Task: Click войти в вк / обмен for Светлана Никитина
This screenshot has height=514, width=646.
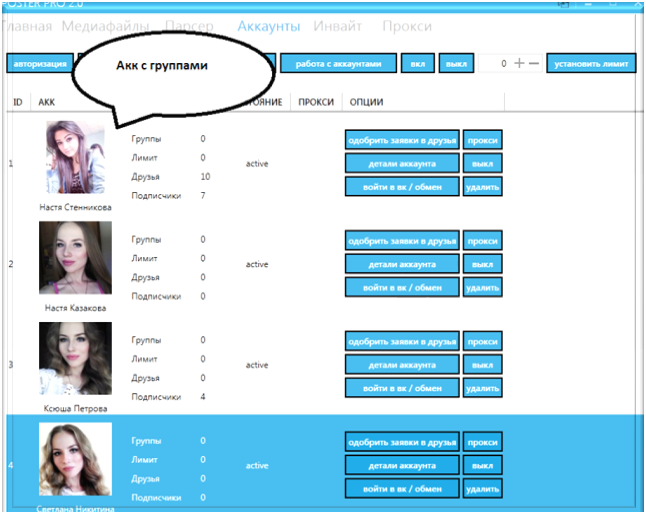Action: click(402, 488)
